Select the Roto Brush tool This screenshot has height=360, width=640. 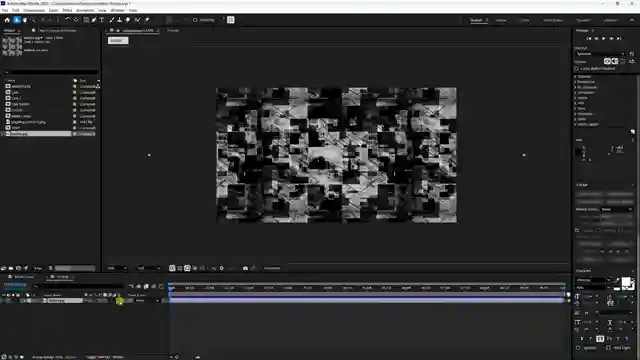tap(138, 20)
